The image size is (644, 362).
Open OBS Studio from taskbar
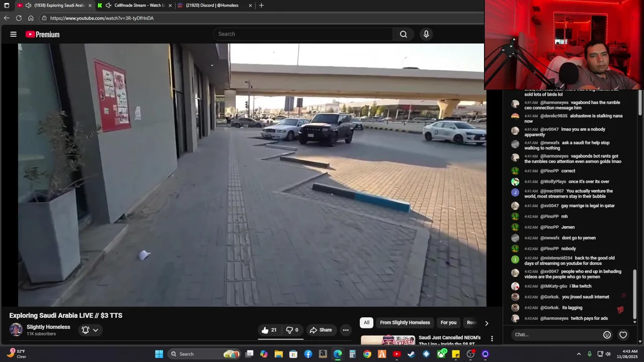pyautogui.click(x=470, y=354)
